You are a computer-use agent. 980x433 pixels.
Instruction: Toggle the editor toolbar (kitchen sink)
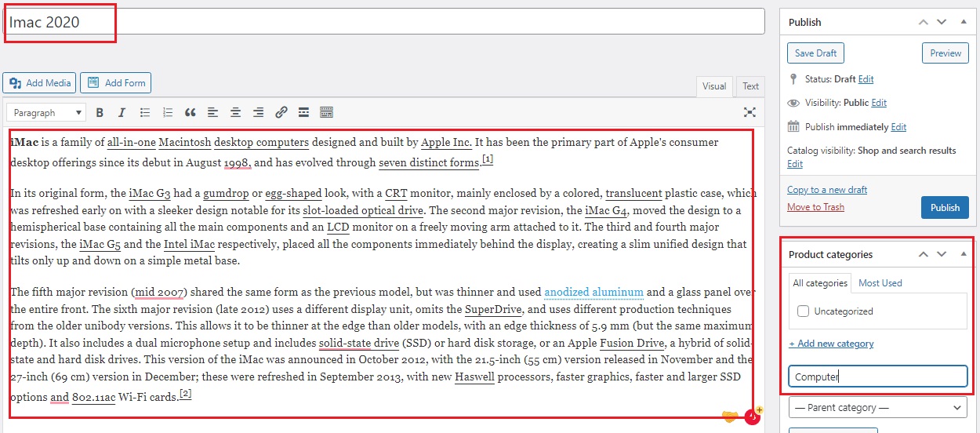tap(326, 112)
